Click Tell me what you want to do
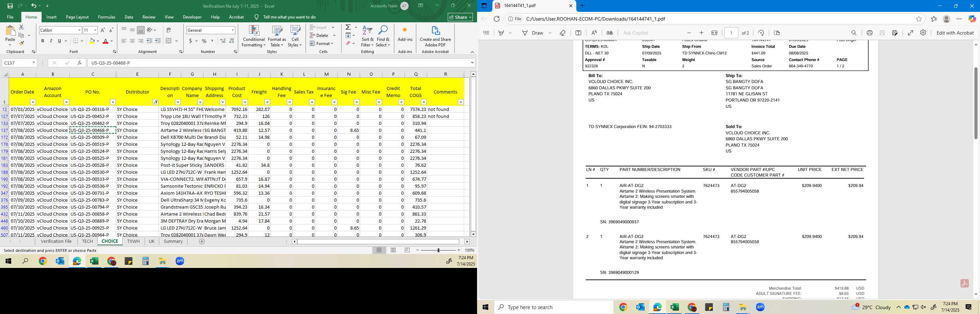Image resolution: width=980 pixels, height=314 pixels. coord(289,17)
